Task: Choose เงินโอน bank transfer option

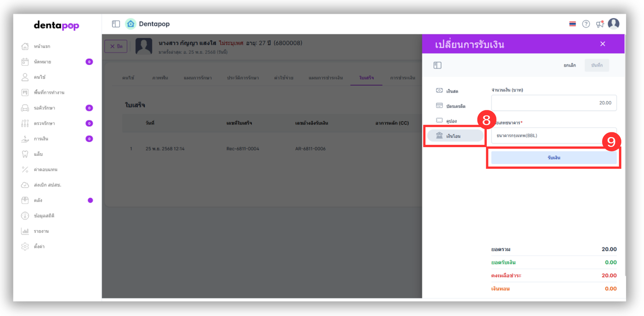Action: 455,136
